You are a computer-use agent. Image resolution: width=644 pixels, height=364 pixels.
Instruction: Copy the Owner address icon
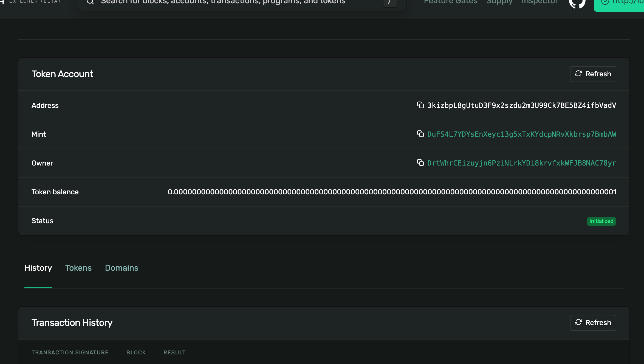tap(420, 163)
